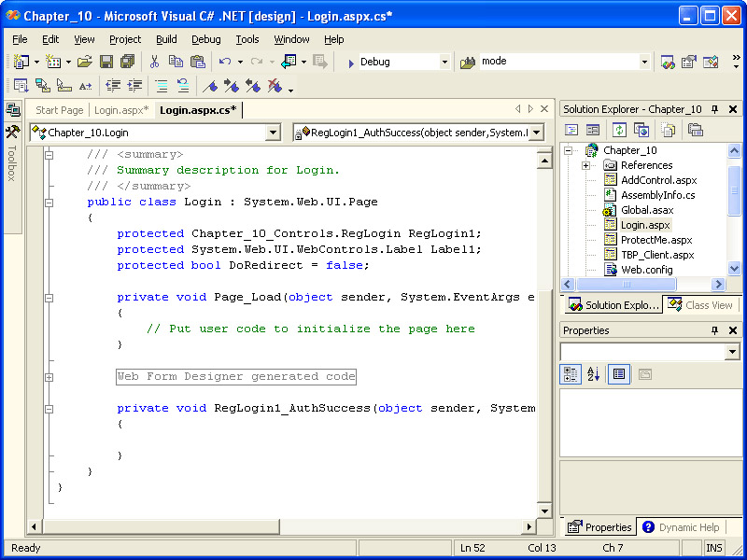Click the Undo arrow icon
The height and width of the screenshot is (560, 747).
(x=224, y=62)
